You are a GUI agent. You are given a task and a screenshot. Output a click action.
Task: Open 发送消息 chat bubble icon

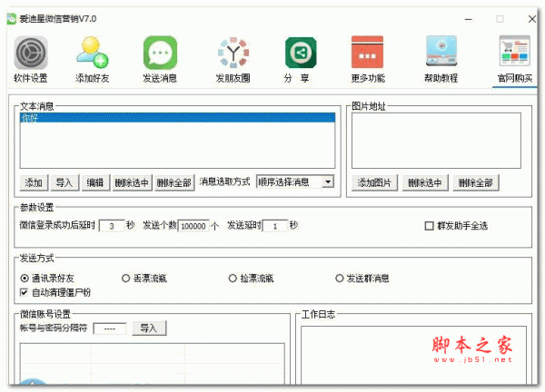(x=160, y=53)
